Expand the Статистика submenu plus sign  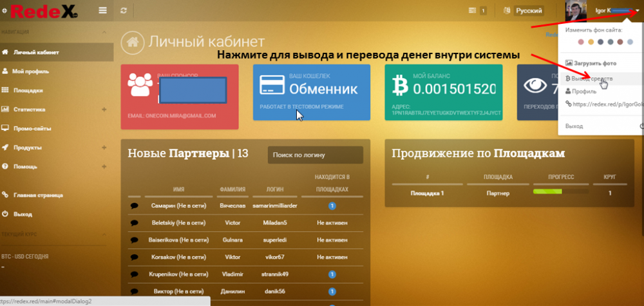point(104,110)
